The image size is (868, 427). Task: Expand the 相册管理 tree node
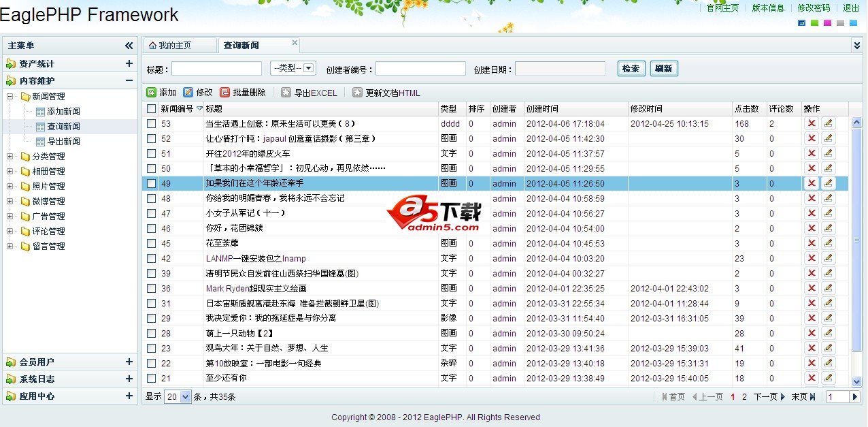pyautogui.click(x=10, y=172)
